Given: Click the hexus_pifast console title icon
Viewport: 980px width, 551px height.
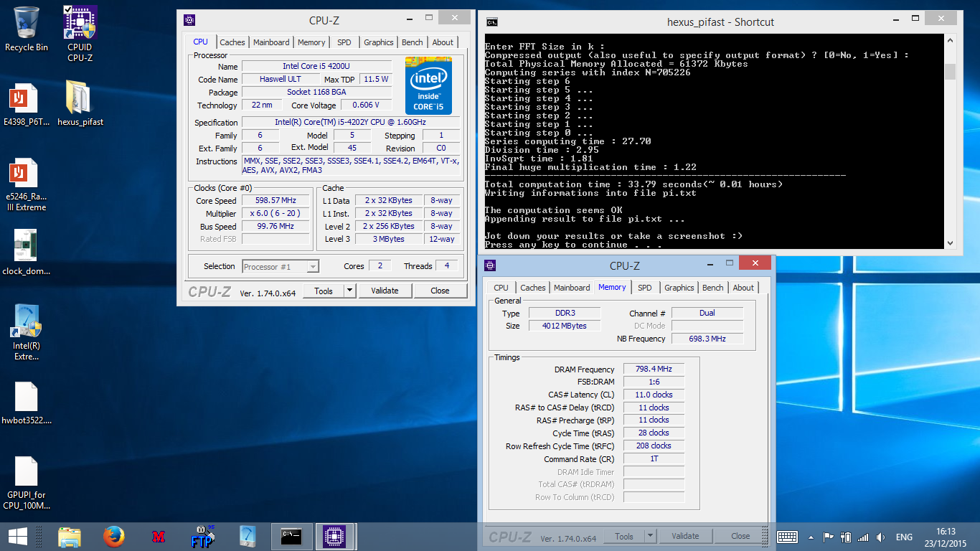Looking at the screenshot, I should 492,22.
